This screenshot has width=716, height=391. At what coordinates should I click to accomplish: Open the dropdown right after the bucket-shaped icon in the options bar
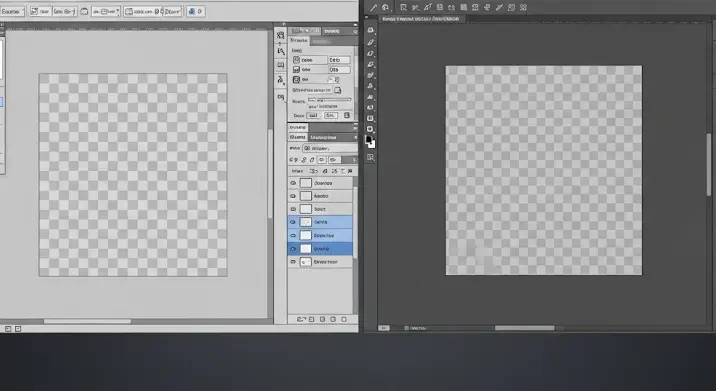tap(106, 11)
